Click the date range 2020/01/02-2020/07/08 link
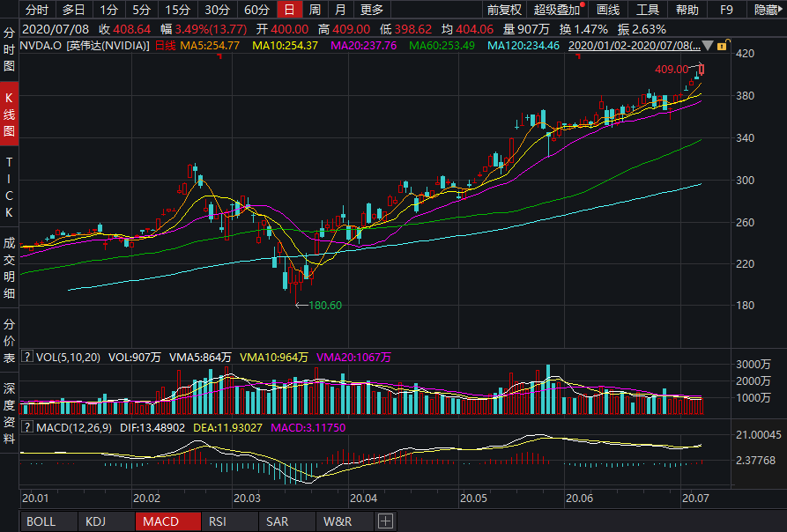 (x=633, y=45)
